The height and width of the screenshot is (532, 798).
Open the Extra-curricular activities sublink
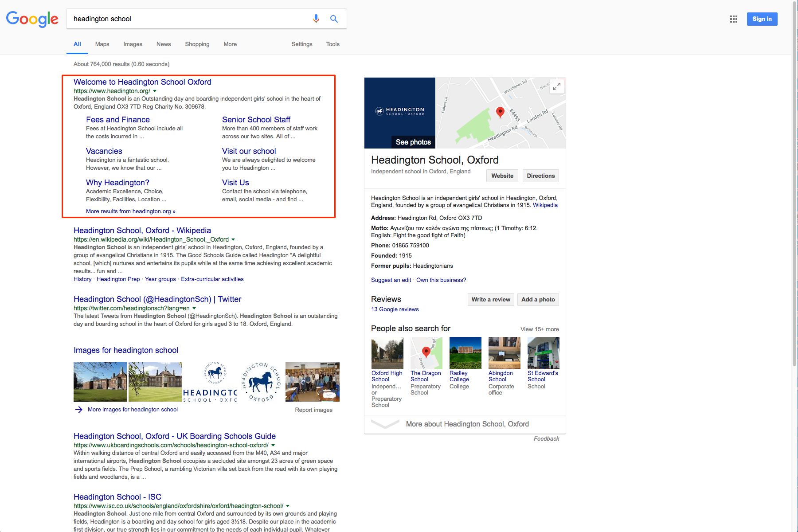(x=212, y=279)
